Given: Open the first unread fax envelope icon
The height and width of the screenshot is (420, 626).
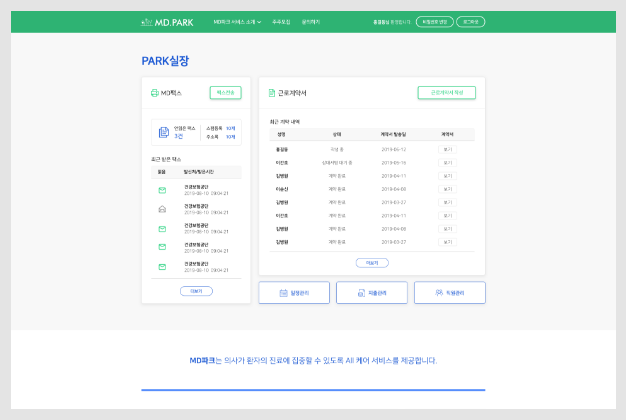Looking at the screenshot, I should click(x=162, y=190).
